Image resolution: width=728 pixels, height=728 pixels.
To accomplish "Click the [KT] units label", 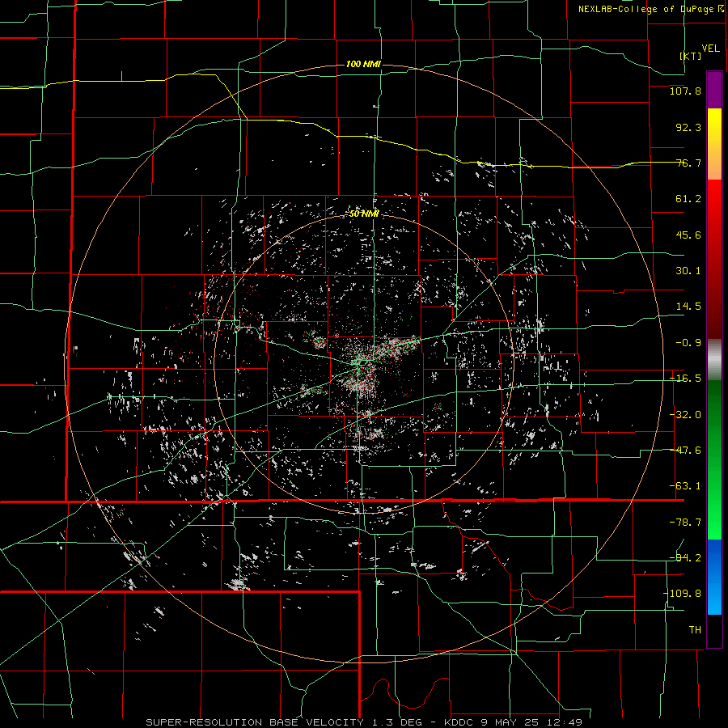I will click(x=691, y=56).
